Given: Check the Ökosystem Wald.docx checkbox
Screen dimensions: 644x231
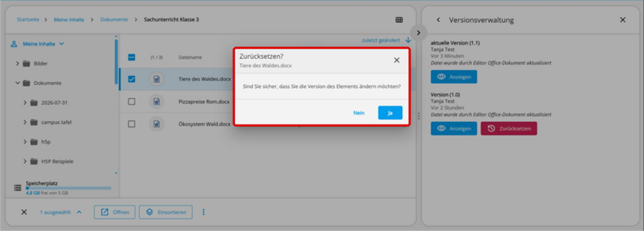Looking at the screenshot, I should pos(131,124).
